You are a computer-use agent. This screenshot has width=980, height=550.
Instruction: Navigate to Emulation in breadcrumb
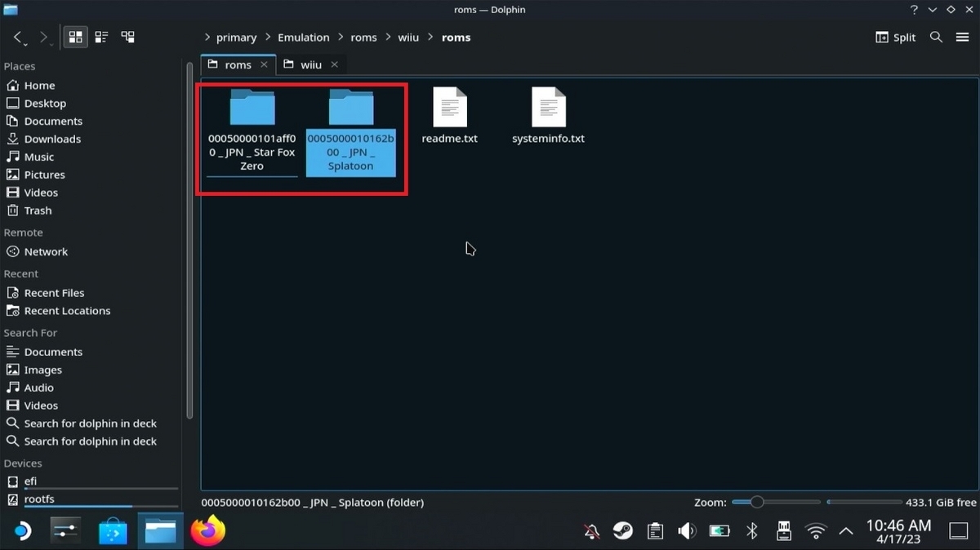click(x=304, y=38)
